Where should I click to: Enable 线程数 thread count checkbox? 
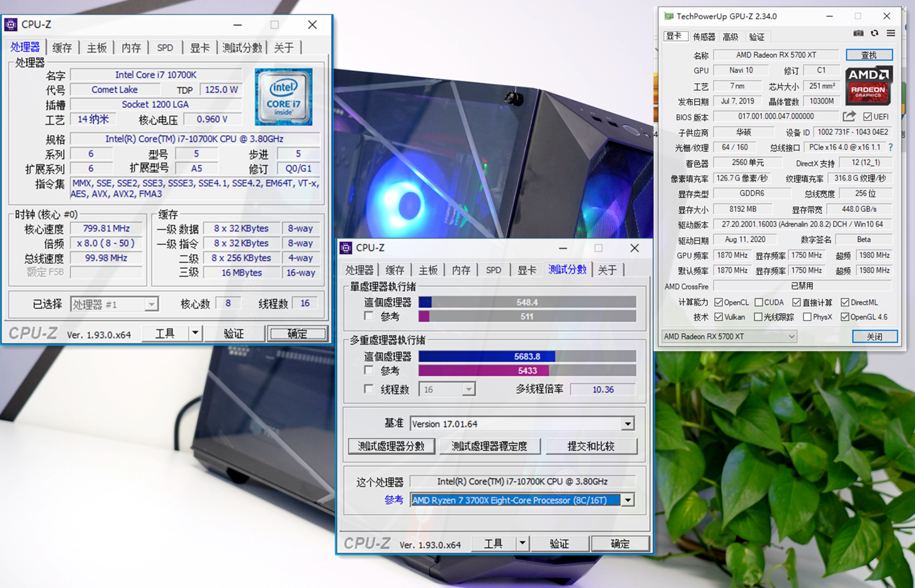pos(369,389)
